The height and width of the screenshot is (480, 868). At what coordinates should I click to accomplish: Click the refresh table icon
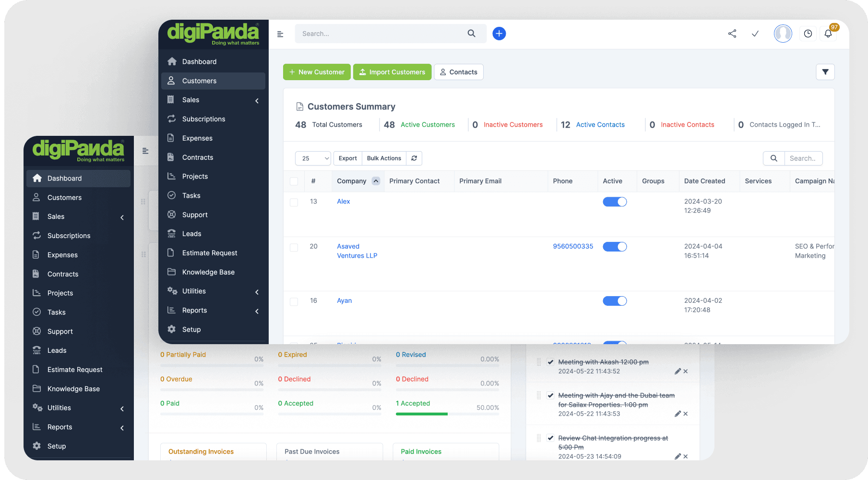coord(414,158)
